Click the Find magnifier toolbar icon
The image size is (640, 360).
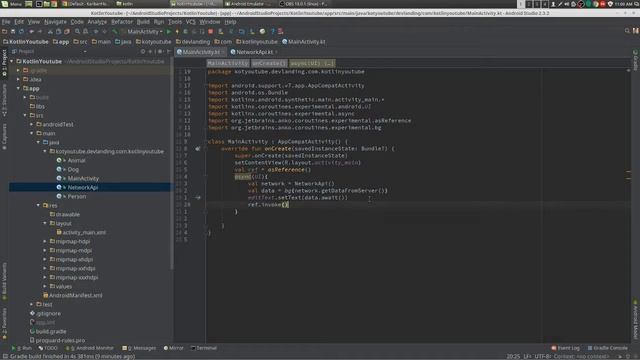(77, 31)
